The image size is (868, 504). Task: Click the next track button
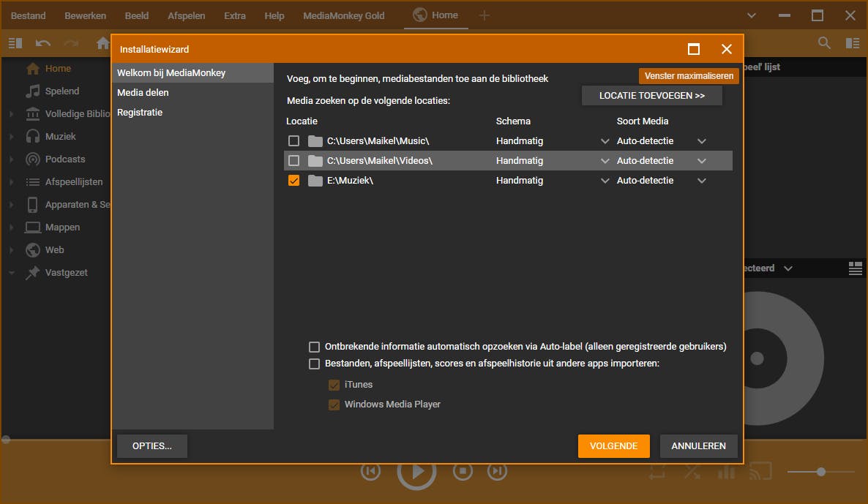point(497,471)
